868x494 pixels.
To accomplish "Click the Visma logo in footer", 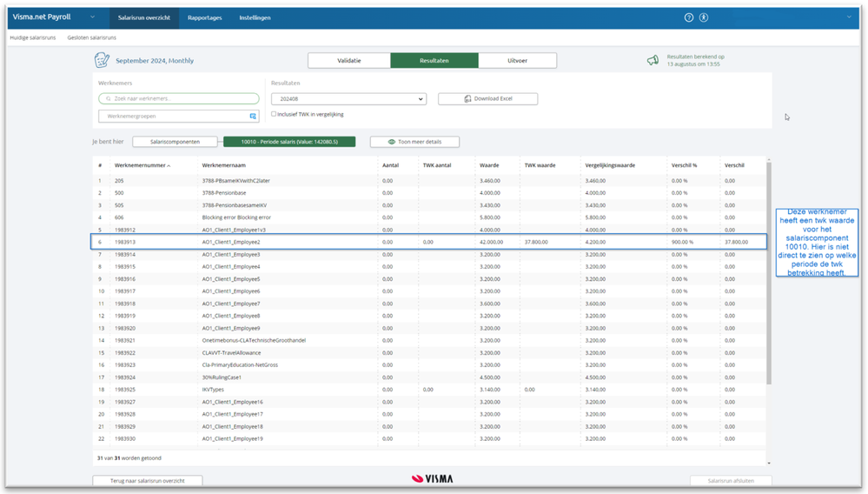I will 433,479.
